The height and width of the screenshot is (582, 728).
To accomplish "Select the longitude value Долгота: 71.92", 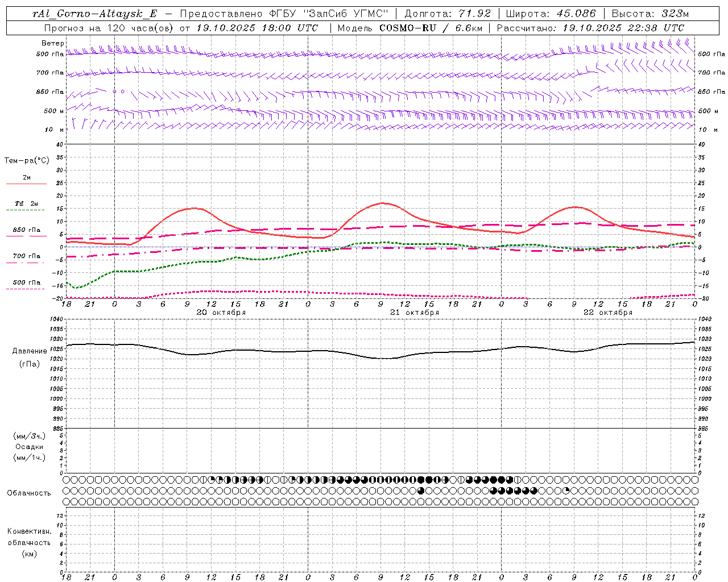I will pos(447,14).
